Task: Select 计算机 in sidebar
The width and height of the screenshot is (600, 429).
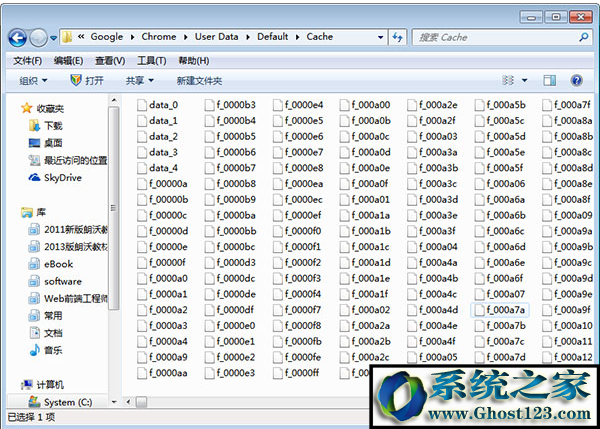Action: [x=42, y=385]
